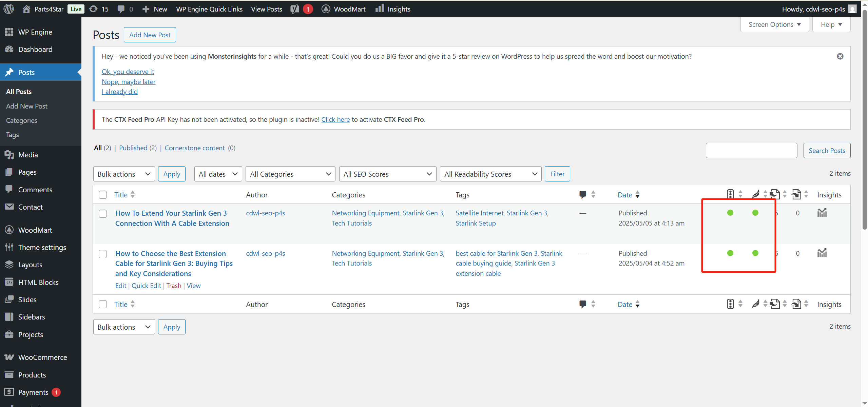Expand the All SEO Scores filter dropdown

point(387,174)
